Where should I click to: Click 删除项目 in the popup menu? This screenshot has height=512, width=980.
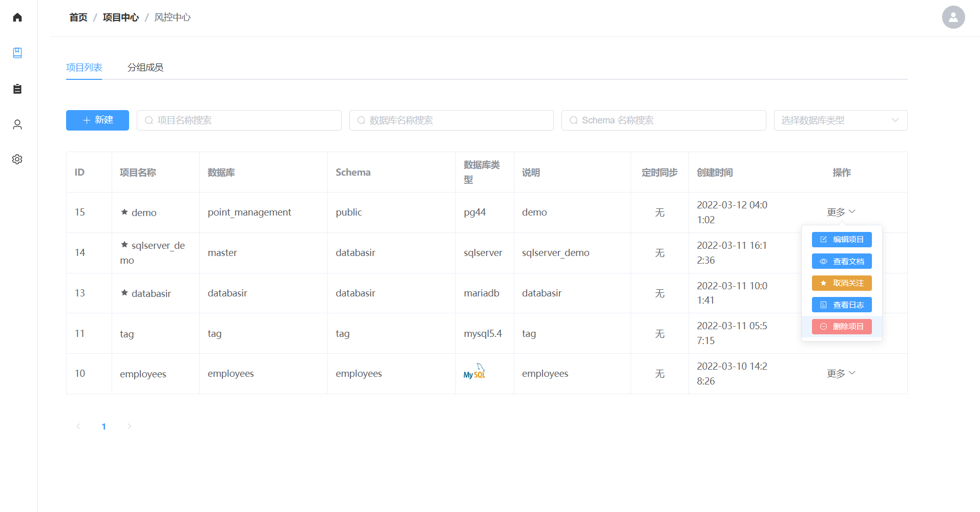coord(842,327)
